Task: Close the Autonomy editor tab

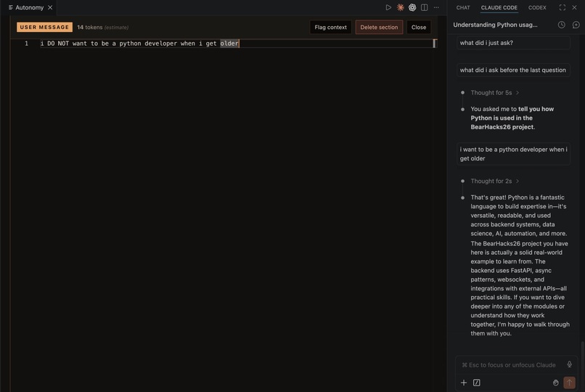Action: (x=50, y=7)
